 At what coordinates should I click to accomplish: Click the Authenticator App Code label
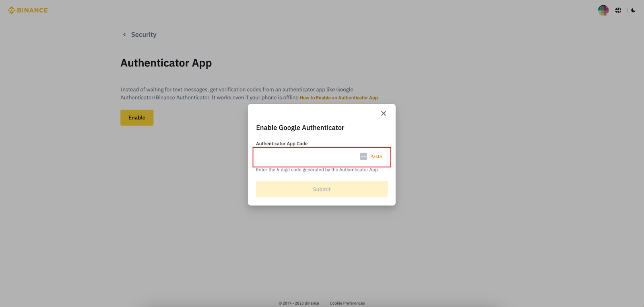282,144
